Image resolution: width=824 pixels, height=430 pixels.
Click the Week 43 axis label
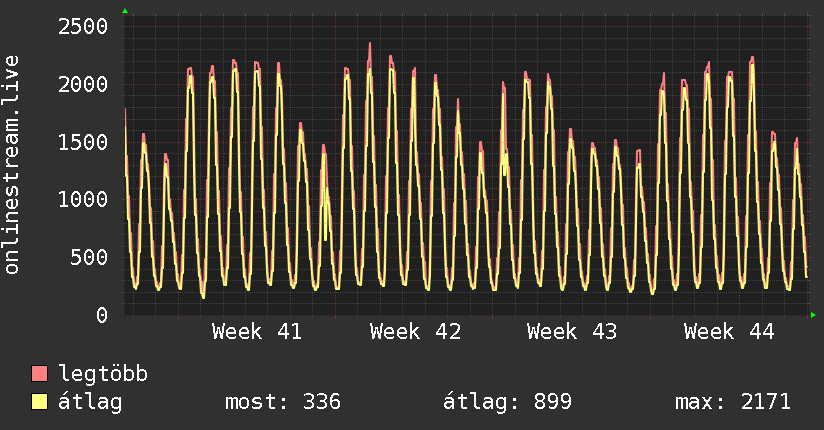coord(572,332)
